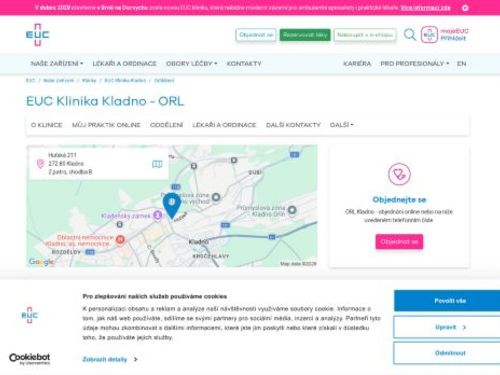The image size is (500, 375).
Task: Click the blue map marker pin
Action: pos(172,206)
